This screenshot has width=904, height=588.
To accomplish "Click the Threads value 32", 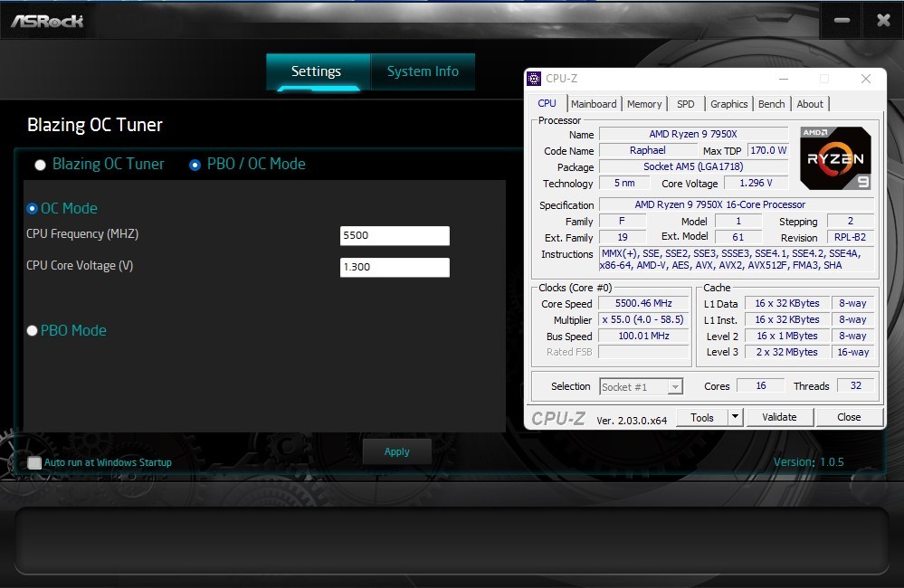I will (855, 385).
